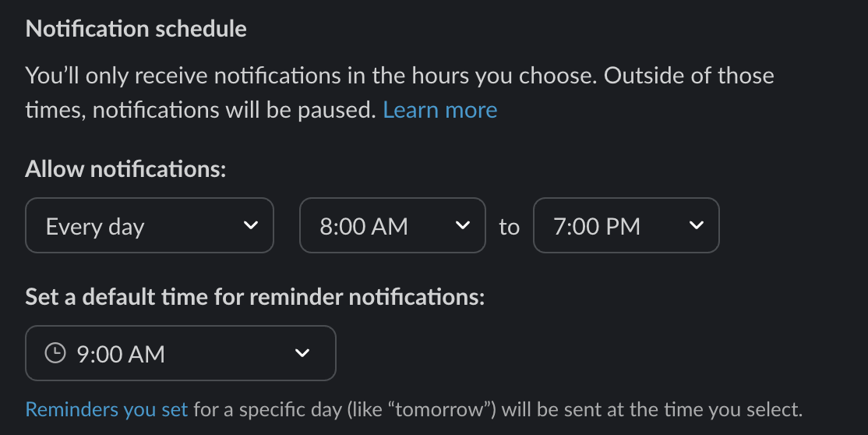Click the chevron arrow beside Every day

pyautogui.click(x=251, y=225)
